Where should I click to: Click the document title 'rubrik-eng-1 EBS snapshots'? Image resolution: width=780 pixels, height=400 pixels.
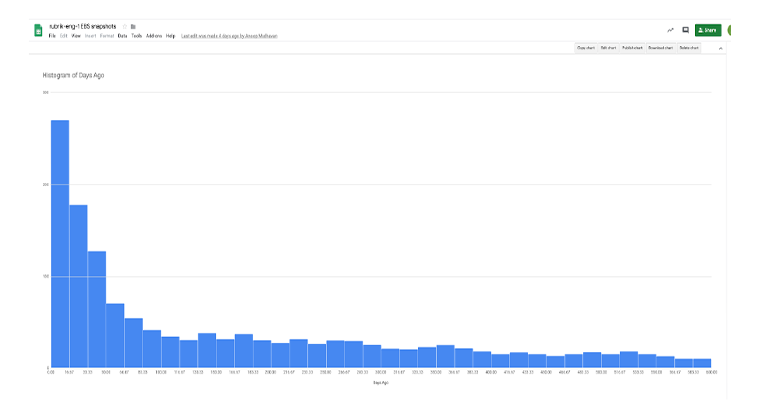(83, 26)
